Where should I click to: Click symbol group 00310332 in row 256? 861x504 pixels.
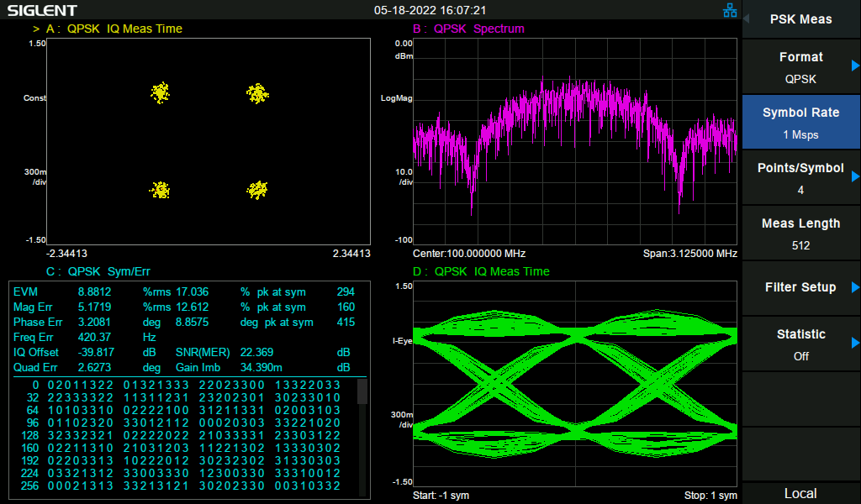click(x=308, y=486)
